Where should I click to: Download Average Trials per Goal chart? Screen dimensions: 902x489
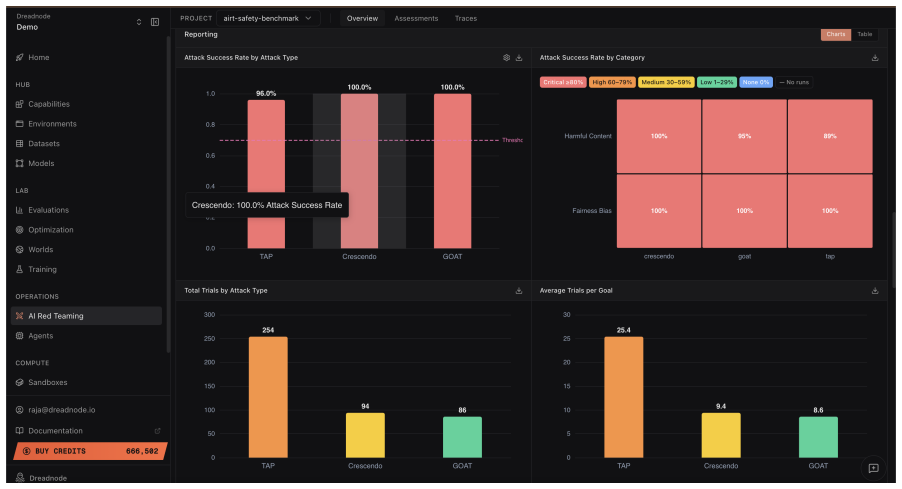click(x=875, y=291)
